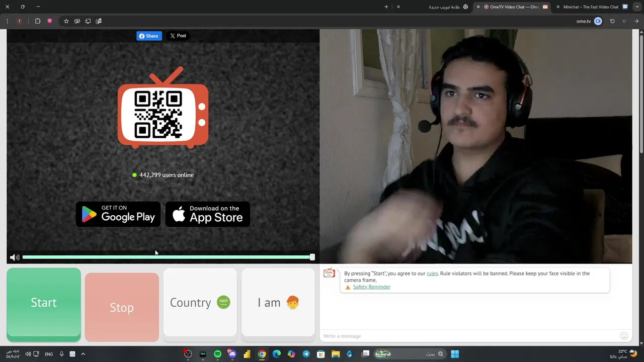Open Copilot from the taskbar

[291, 354]
